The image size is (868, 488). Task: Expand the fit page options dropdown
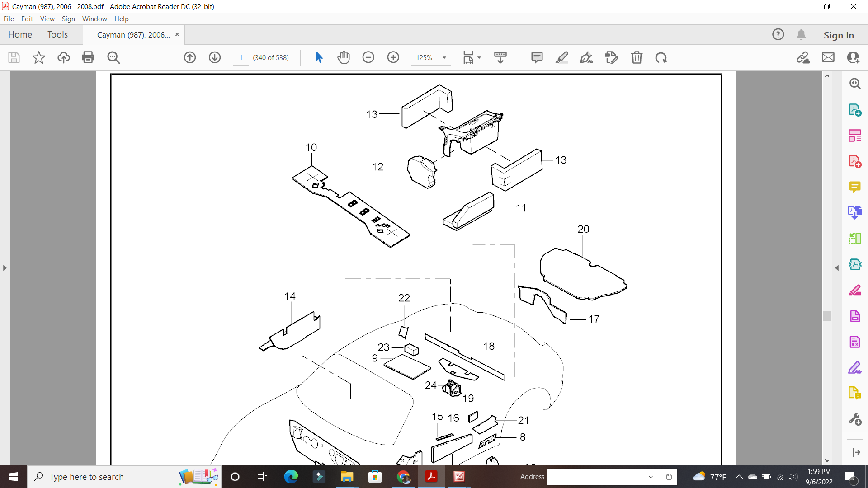(x=479, y=58)
